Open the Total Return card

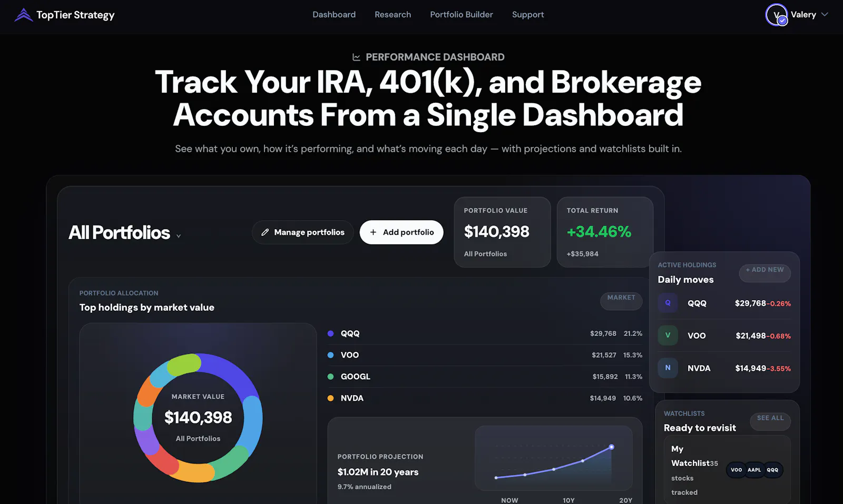pyautogui.click(x=605, y=232)
